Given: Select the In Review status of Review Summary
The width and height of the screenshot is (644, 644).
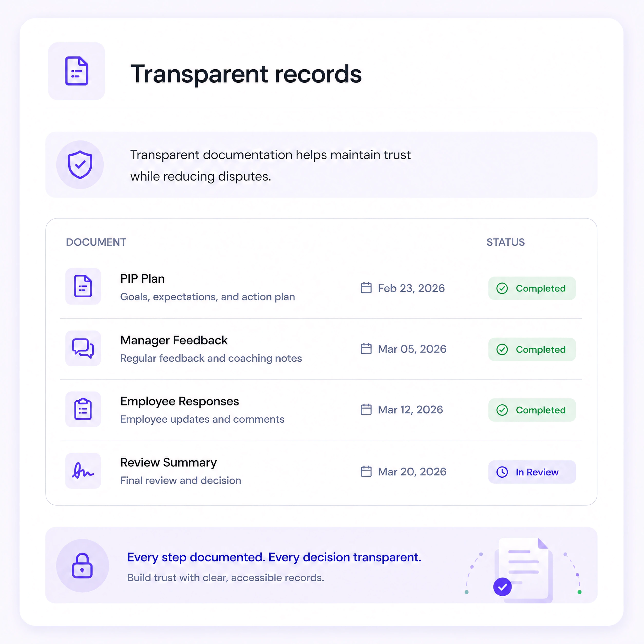Looking at the screenshot, I should tap(532, 472).
